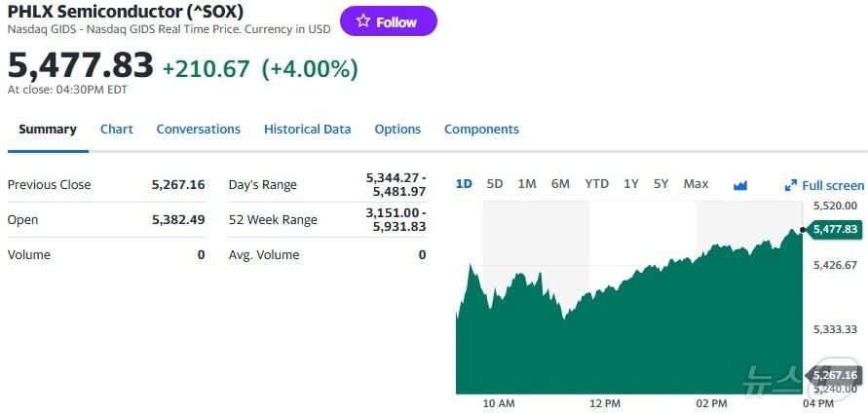The image size is (868, 413).
Task: View the Components tab
Action: coord(481,129)
